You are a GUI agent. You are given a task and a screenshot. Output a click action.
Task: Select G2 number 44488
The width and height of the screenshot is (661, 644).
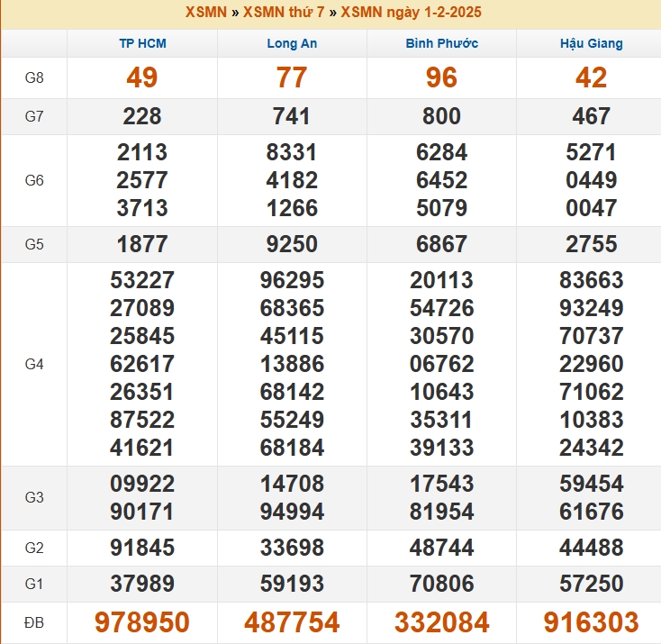pos(591,548)
